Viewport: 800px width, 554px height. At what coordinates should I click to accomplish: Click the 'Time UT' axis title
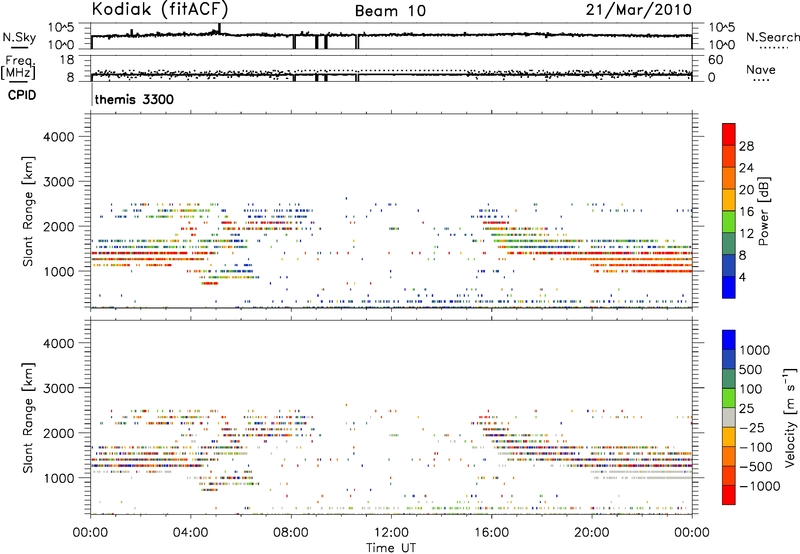point(391,548)
